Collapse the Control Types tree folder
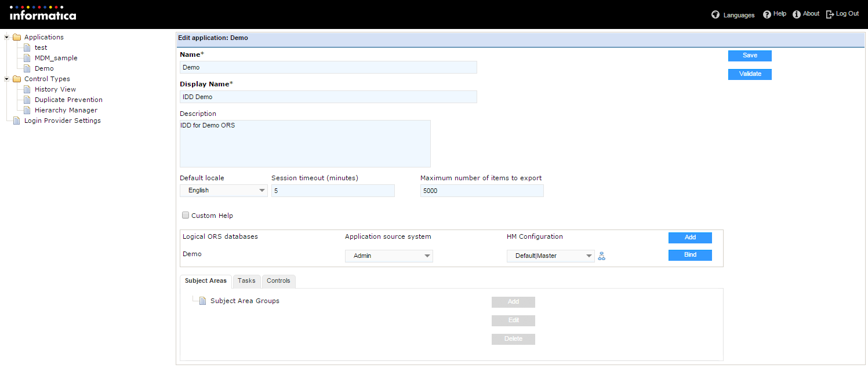The image size is (868, 368). [x=7, y=79]
